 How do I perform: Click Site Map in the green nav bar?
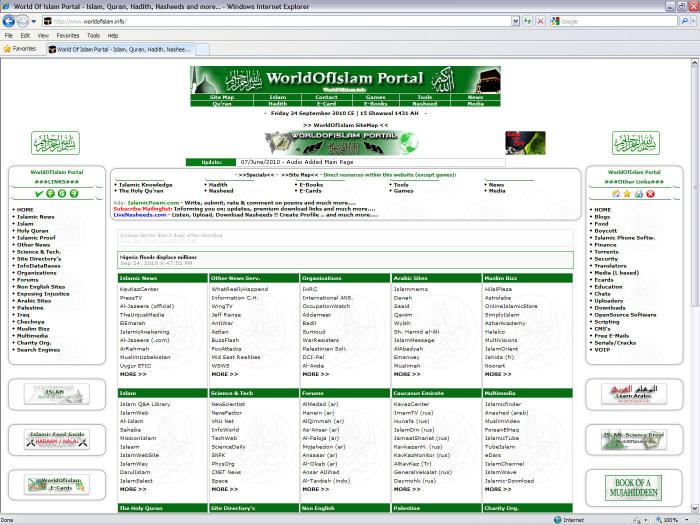[x=221, y=97]
